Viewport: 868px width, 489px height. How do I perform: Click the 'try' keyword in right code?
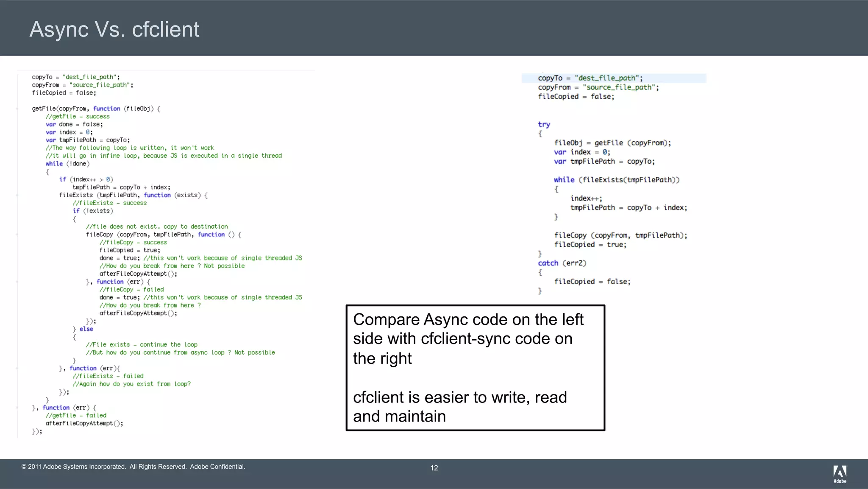click(544, 124)
